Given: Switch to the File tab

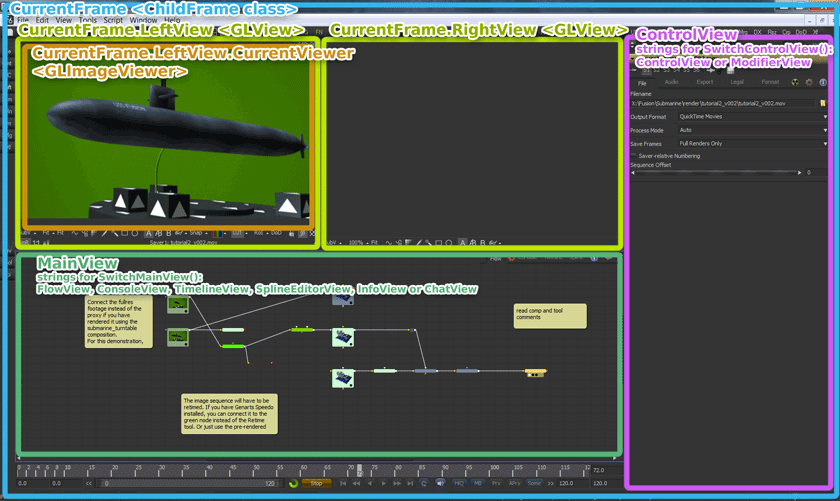Looking at the screenshot, I should tap(642, 83).
